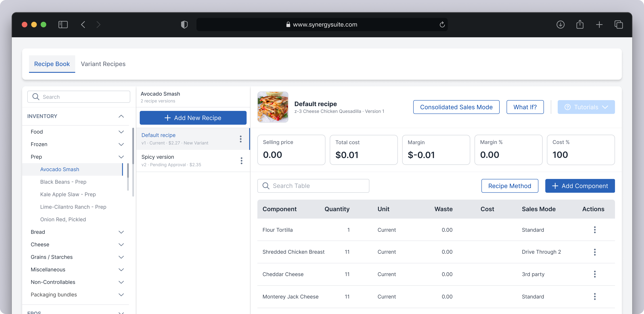Focus the sidebar Search field
The width and height of the screenshot is (644, 314).
[x=79, y=97]
